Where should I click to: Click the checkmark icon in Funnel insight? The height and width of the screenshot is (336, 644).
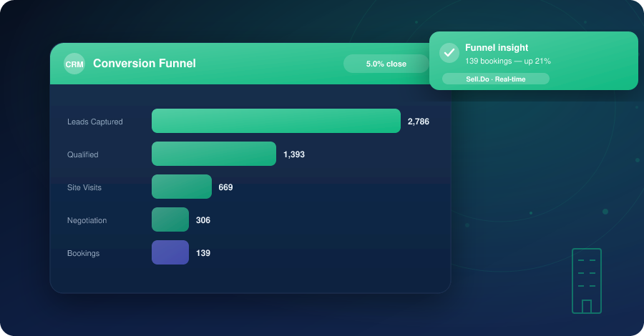(x=449, y=53)
